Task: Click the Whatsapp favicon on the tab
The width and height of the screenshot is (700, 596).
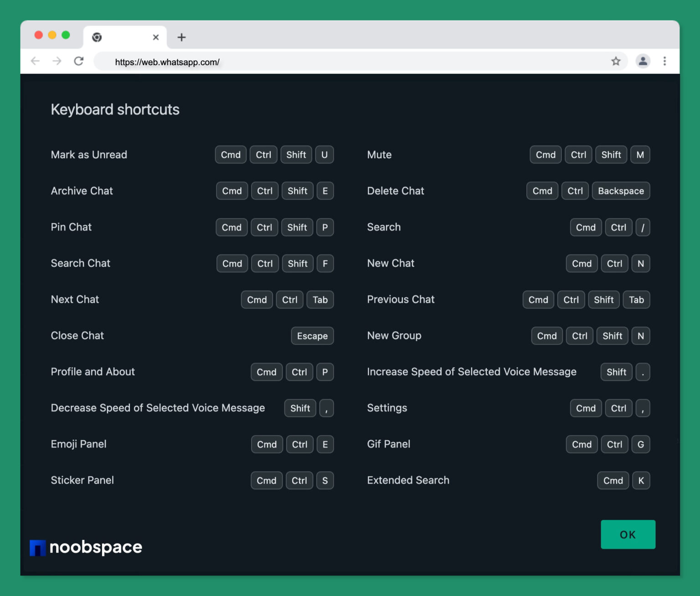Action: tap(96, 37)
